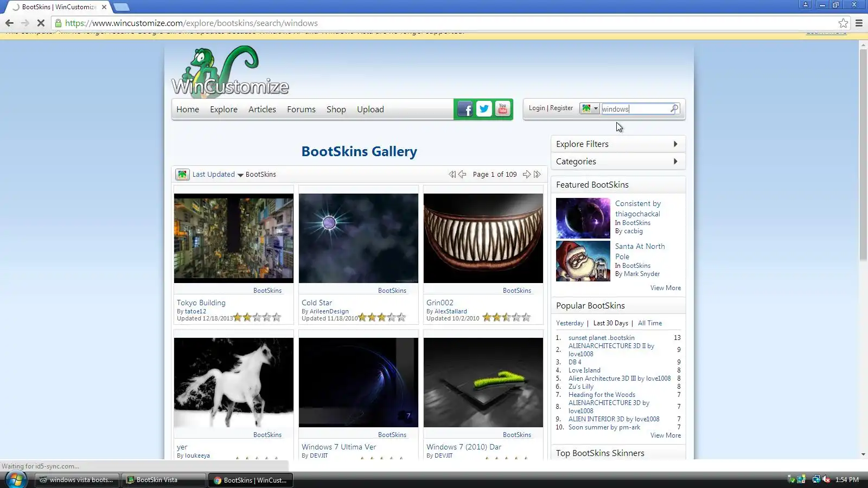Expand the Categories panel
This screenshot has width=868, height=488.
click(618, 161)
